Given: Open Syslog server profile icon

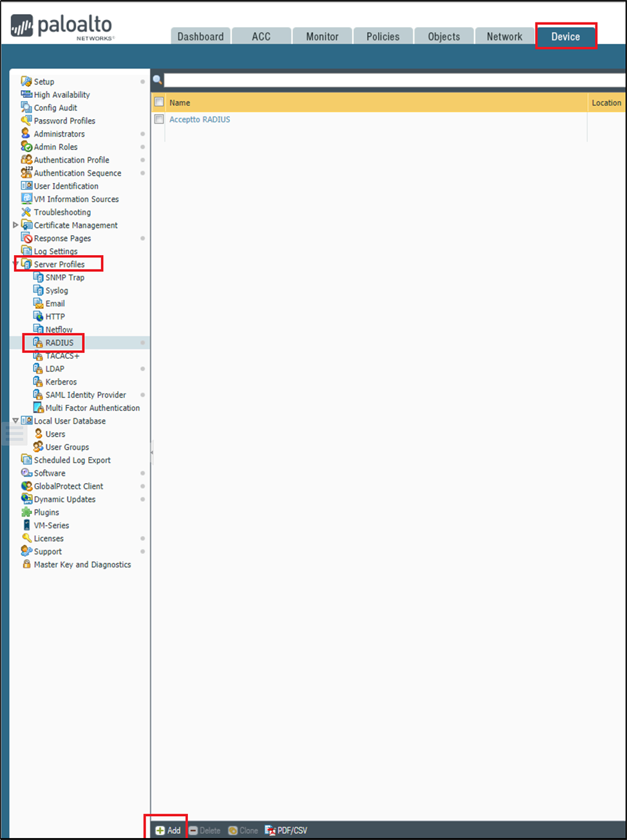Looking at the screenshot, I should [38, 291].
